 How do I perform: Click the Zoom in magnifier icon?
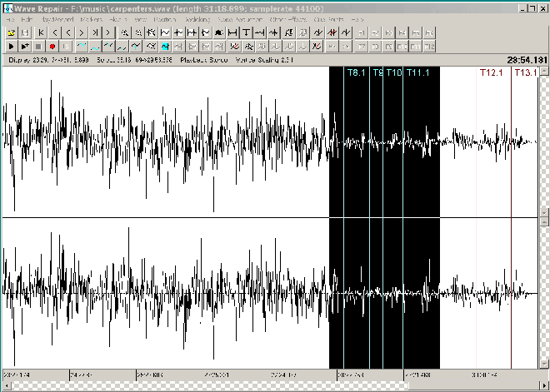[x=124, y=32]
